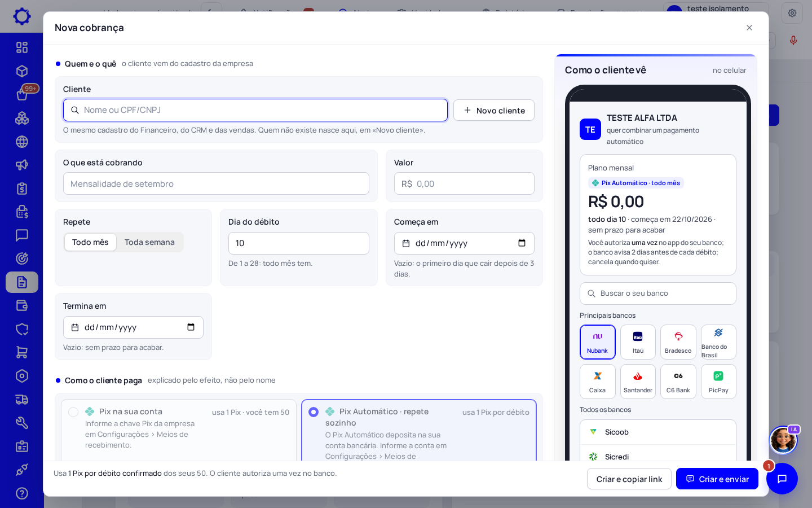Select the Pix na sua conta radio button
Image resolution: width=812 pixels, height=508 pixels.
click(x=73, y=412)
